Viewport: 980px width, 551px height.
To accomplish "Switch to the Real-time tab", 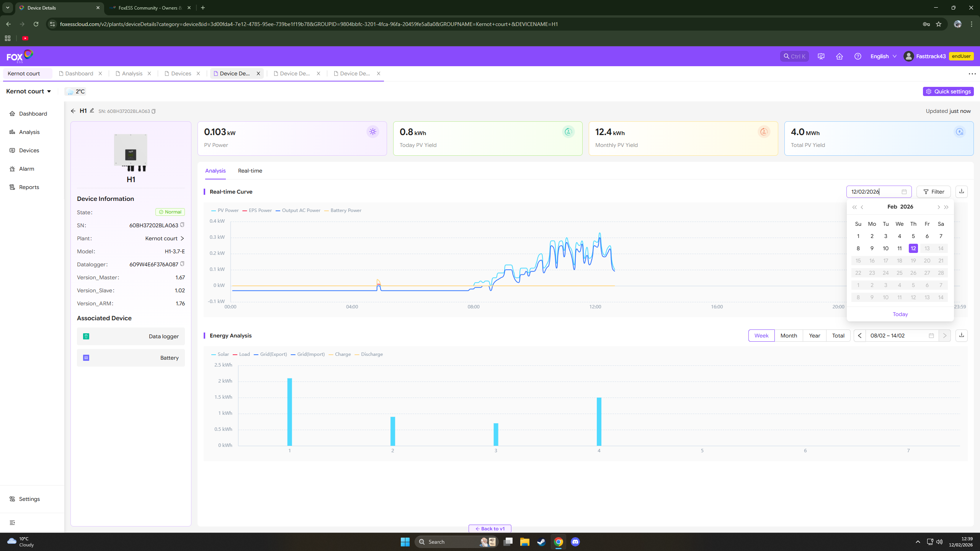I will (250, 171).
